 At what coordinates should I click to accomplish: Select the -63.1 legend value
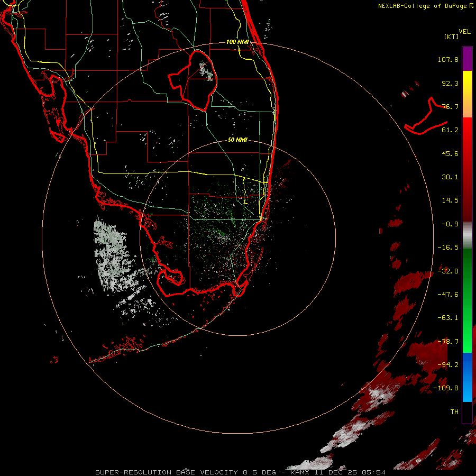tap(448, 318)
